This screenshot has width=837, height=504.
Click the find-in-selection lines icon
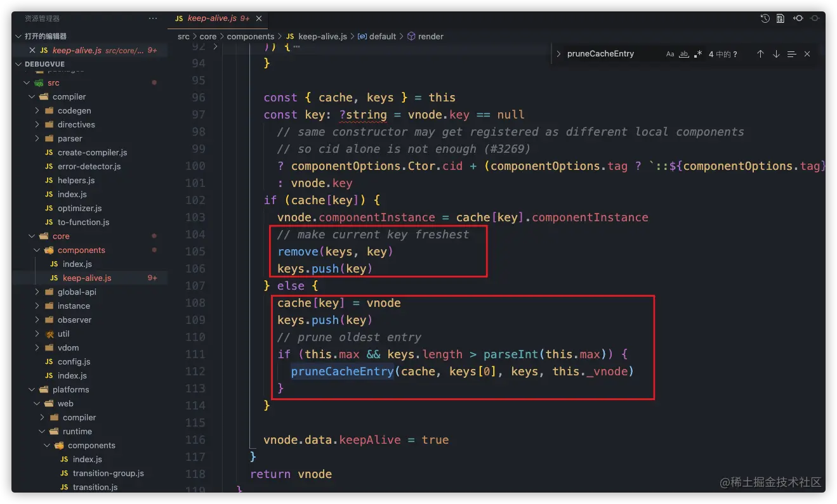(792, 55)
